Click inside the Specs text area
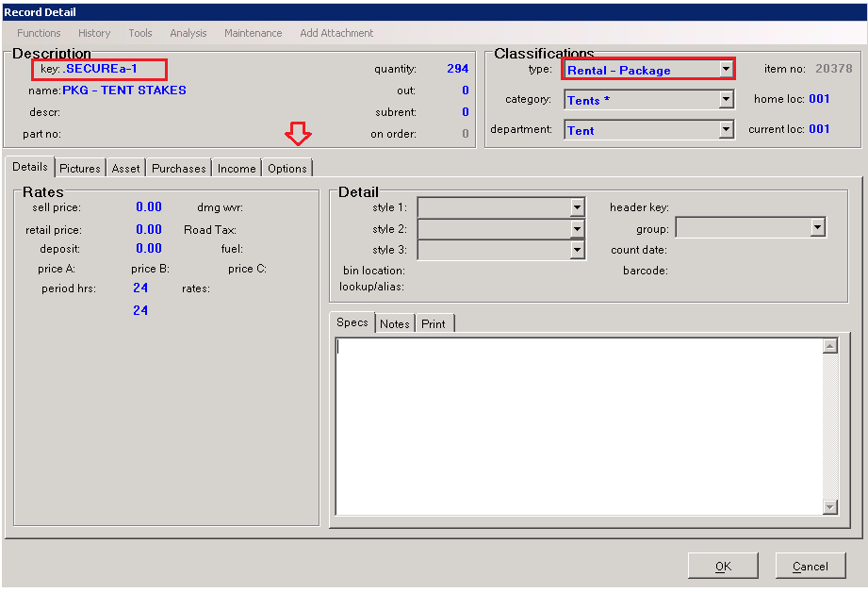 [x=577, y=424]
